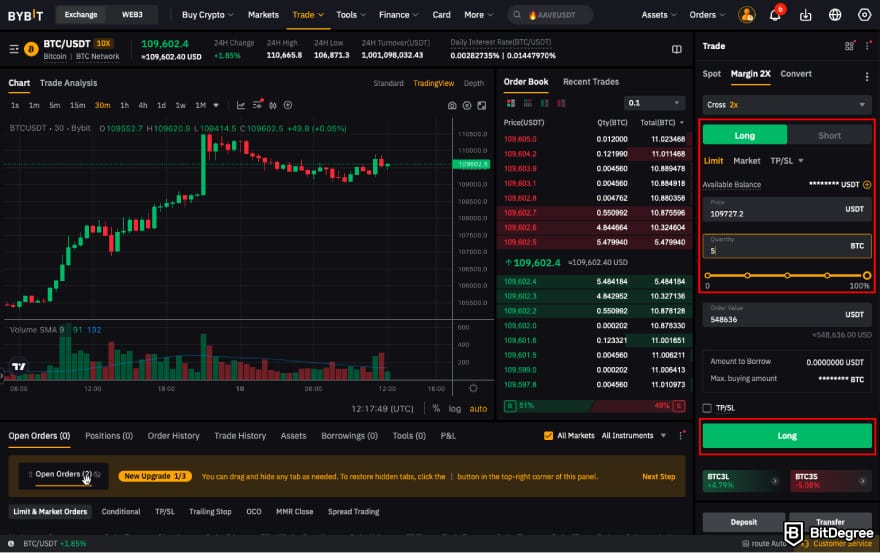The height and width of the screenshot is (553, 880).
Task: Switch order side to Short
Action: pyautogui.click(x=829, y=135)
